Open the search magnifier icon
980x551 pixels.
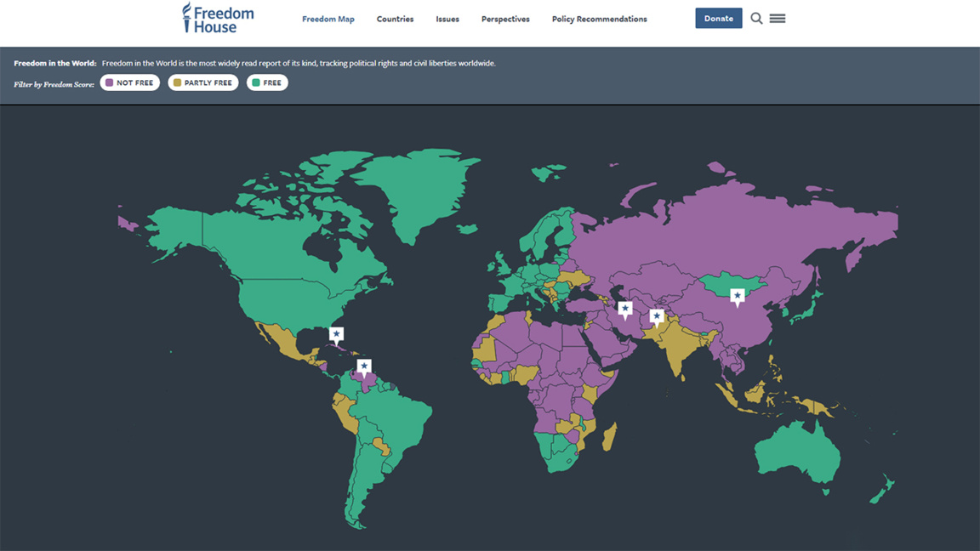tap(756, 19)
